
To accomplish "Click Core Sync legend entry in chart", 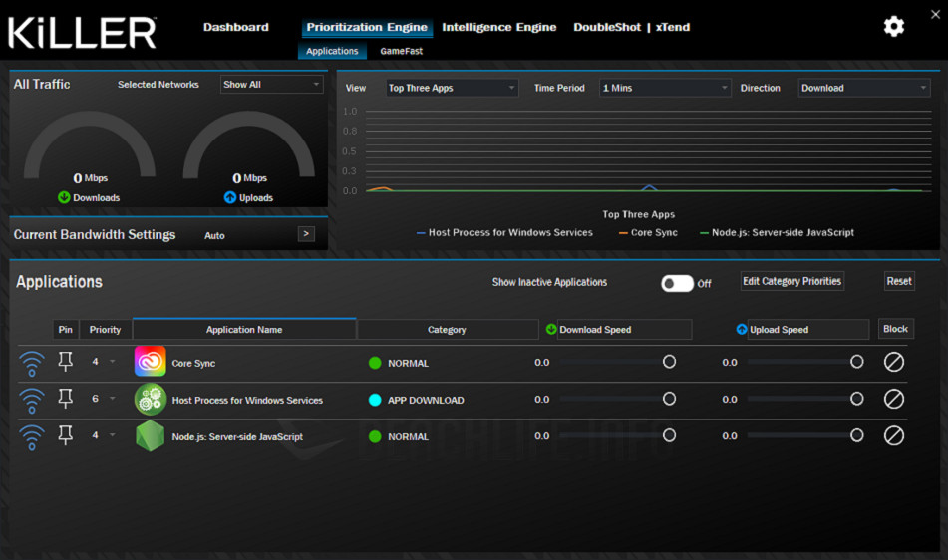I will (x=648, y=232).
